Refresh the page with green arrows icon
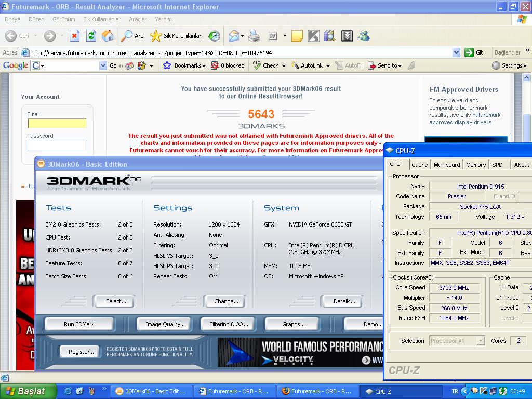 point(91,36)
